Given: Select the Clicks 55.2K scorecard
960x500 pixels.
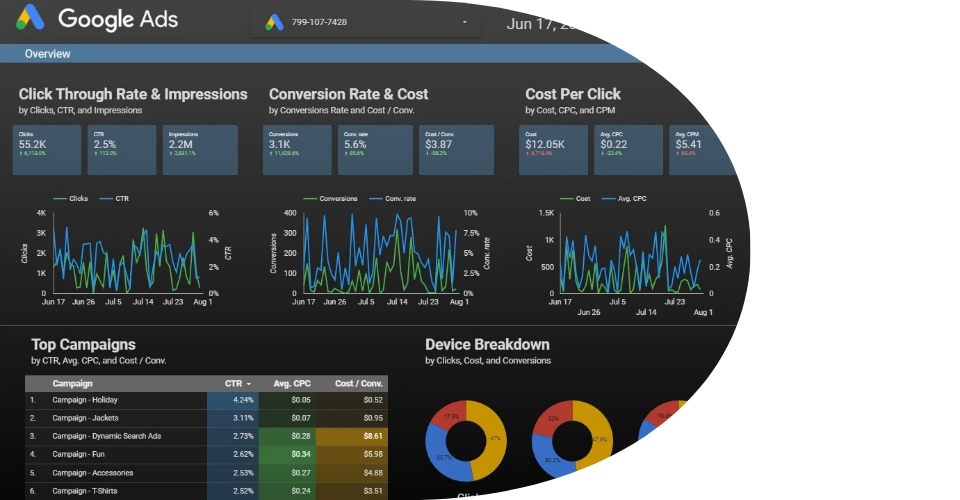Looking at the screenshot, I should 41,150.
